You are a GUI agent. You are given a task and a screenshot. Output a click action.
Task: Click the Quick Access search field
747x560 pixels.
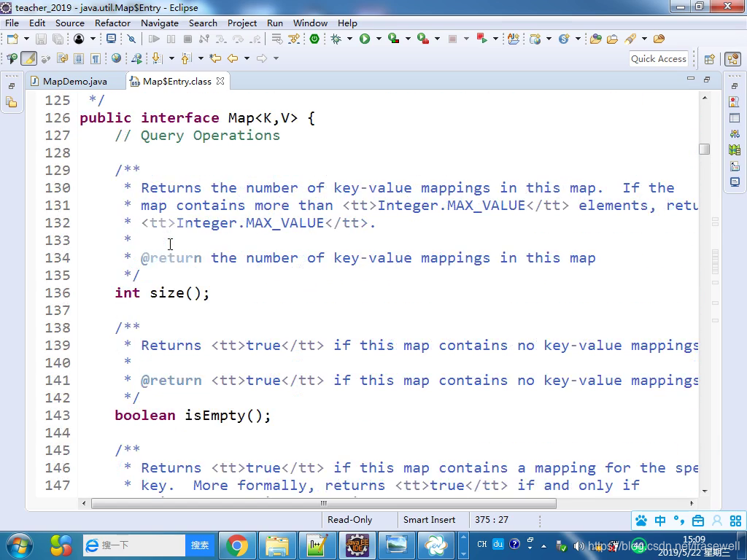(659, 59)
